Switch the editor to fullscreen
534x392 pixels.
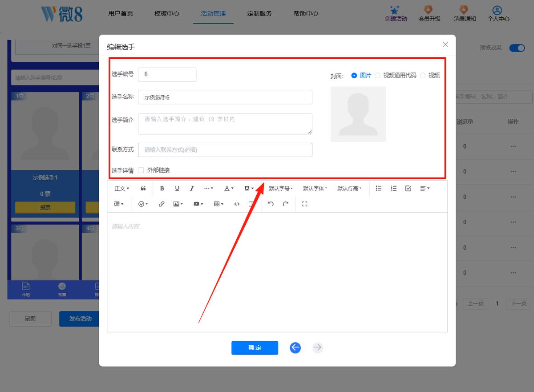305,204
